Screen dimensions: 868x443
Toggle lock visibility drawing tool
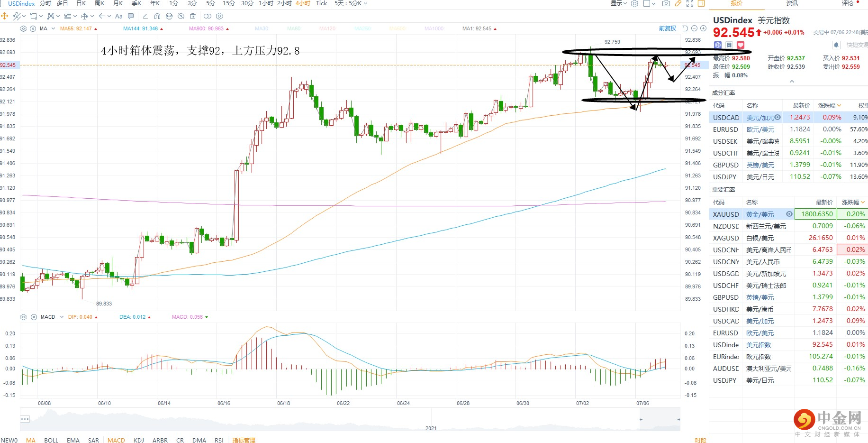(181, 16)
